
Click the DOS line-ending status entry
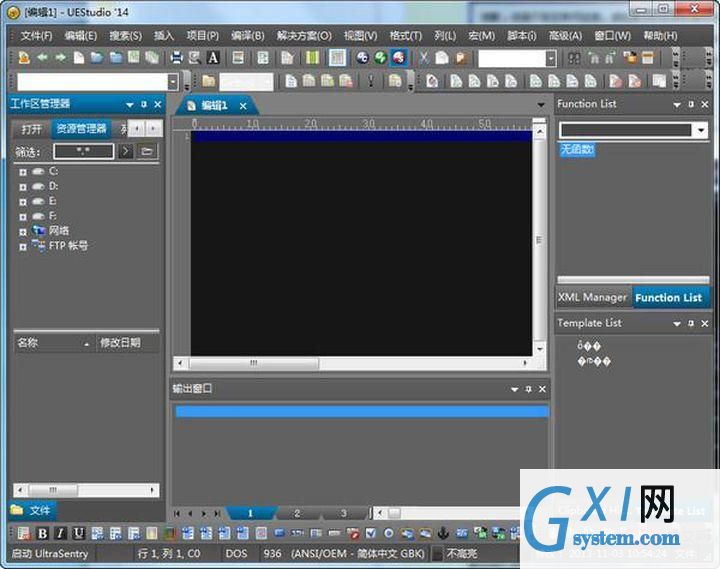[x=236, y=553]
